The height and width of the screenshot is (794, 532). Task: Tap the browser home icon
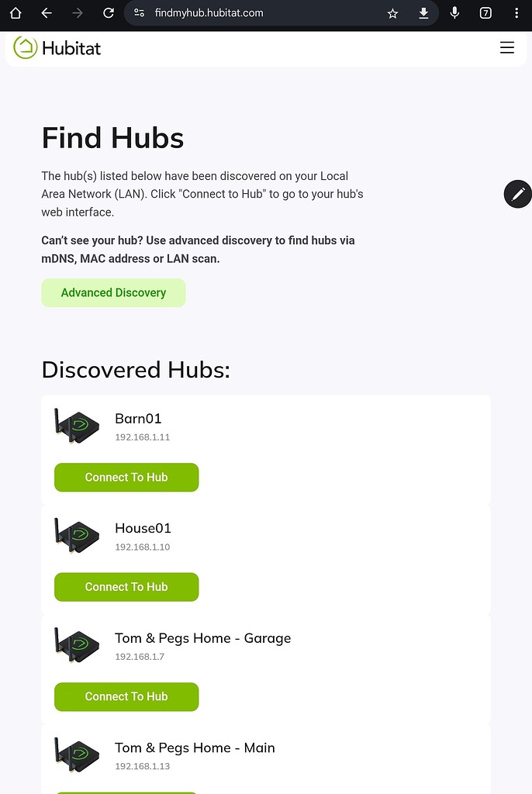[16, 13]
